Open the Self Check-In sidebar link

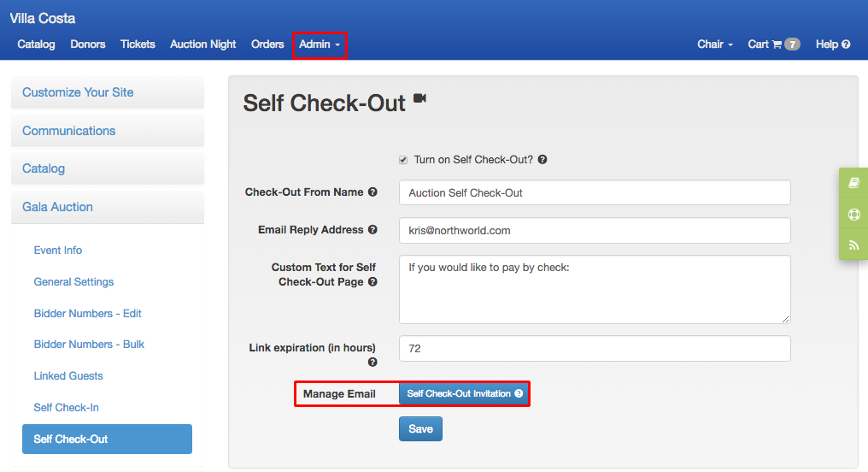66,408
